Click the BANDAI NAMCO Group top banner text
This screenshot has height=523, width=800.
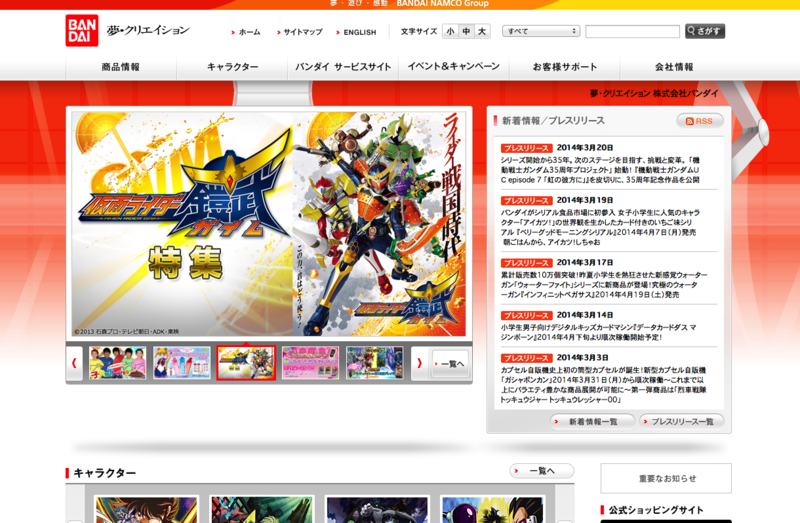[x=442, y=4]
